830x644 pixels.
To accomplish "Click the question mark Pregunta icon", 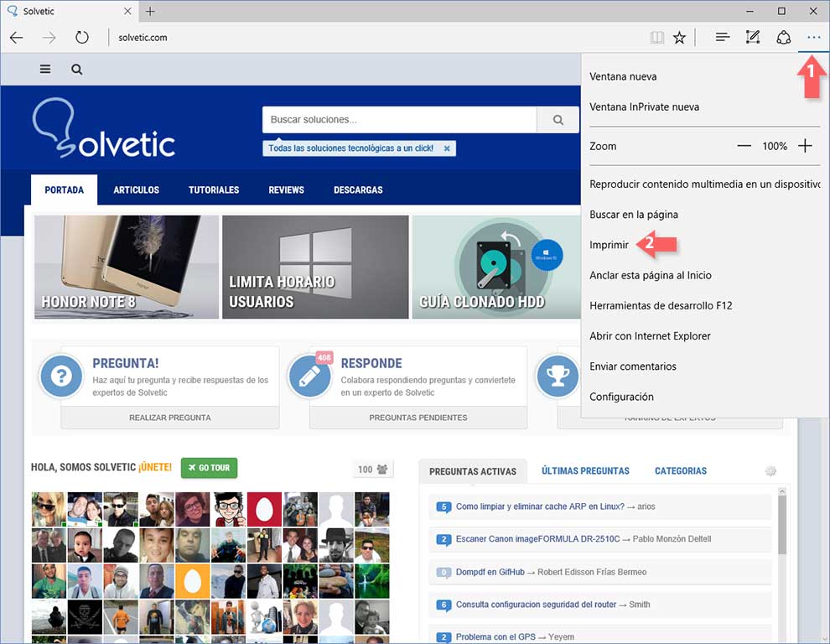I will 61,376.
